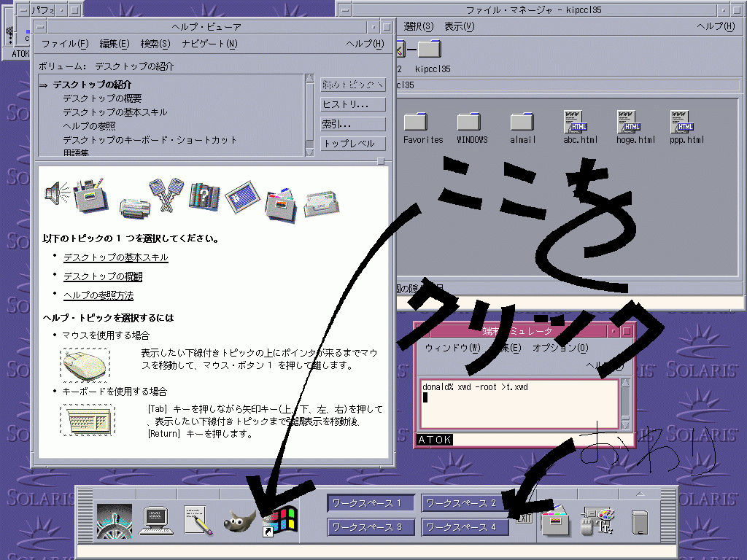Screen dimensions: 747x560
Task: Click the 索引... button
Action: coord(353,124)
